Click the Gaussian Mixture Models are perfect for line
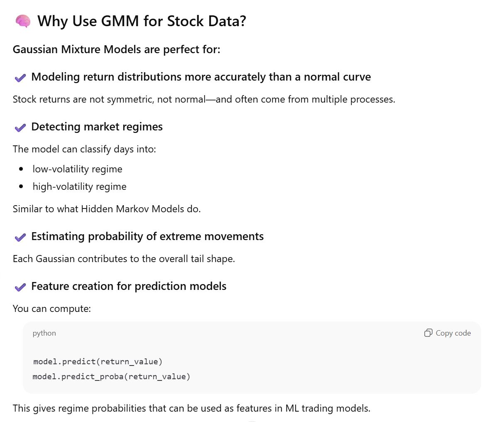This screenshot has width=504, height=422. click(116, 49)
